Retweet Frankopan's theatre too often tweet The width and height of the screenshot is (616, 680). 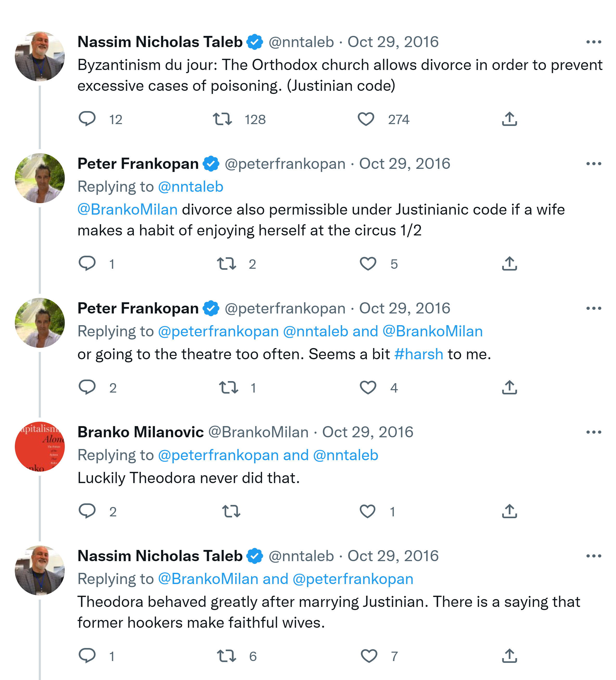pyautogui.click(x=228, y=388)
